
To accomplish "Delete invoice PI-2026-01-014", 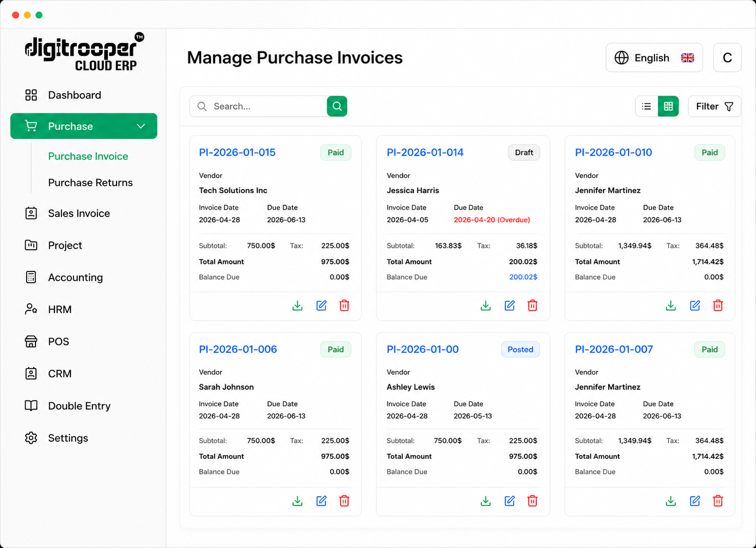I will (533, 306).
